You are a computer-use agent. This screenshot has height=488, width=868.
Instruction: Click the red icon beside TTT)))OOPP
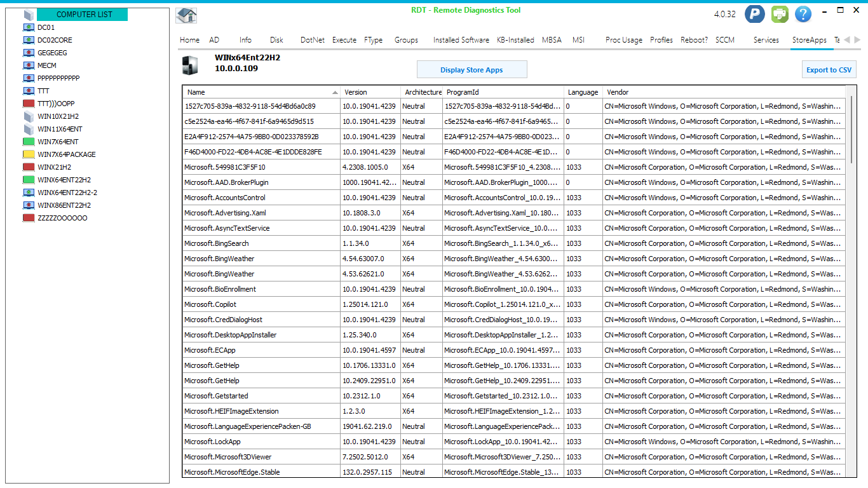pyautogui.click(x=29, y=104)
